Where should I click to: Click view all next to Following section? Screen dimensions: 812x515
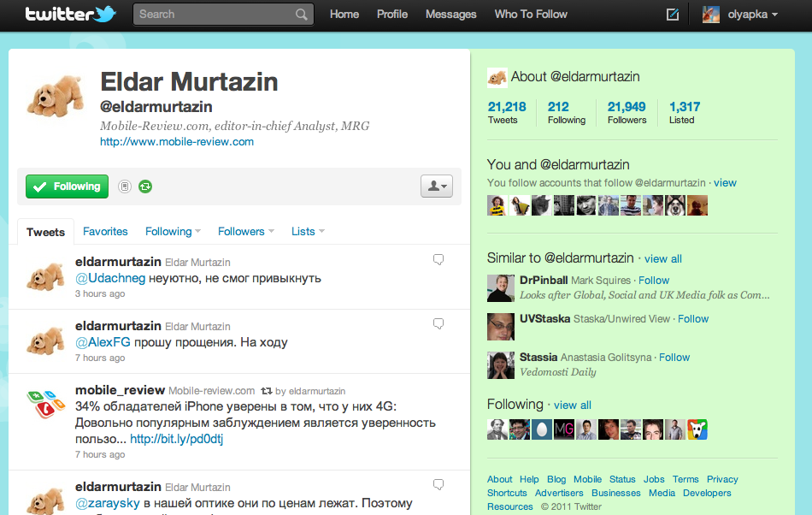click(x=572, y=405)
